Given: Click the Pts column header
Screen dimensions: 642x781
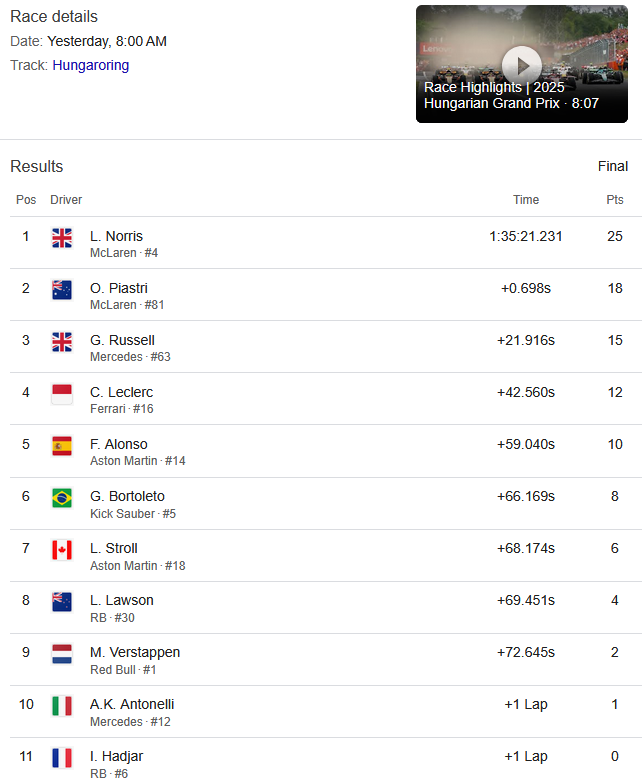Looking at the screenshot, I should click(615, 200).
